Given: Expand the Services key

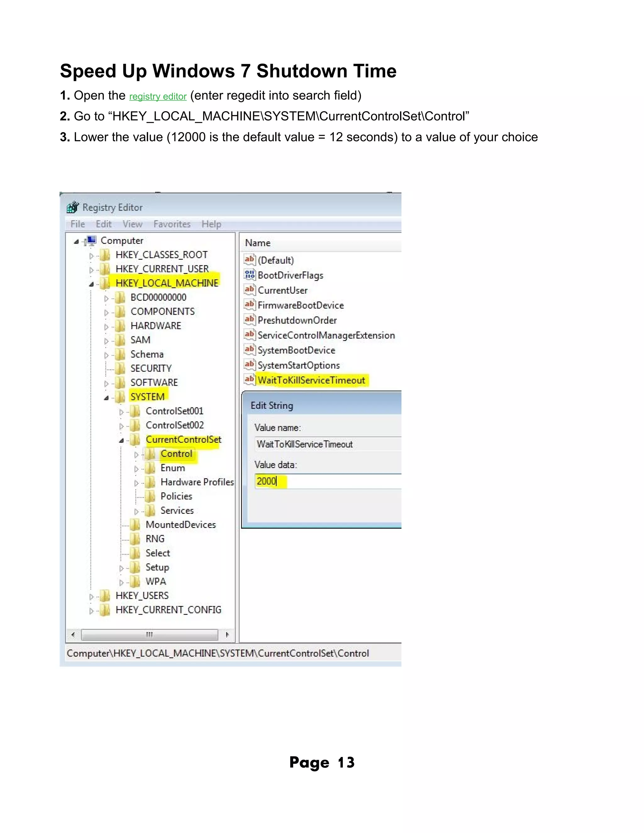Looking at the screenshot, I should click(136, 511).
